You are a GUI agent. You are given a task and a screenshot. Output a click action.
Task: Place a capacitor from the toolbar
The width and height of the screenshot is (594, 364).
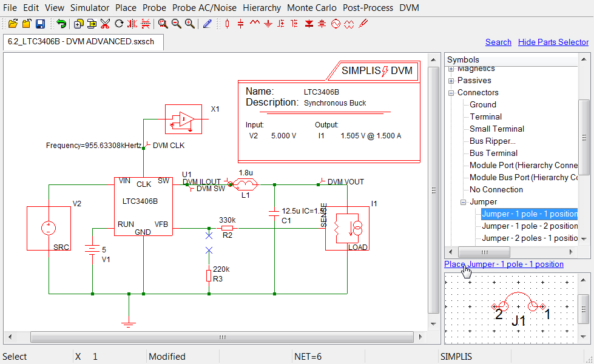tap(241, 24)
